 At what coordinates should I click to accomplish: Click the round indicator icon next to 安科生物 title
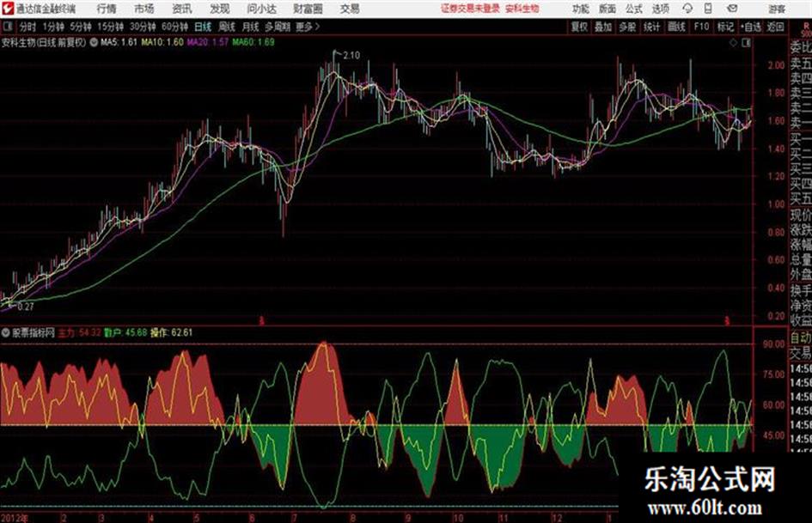[94, 42]
